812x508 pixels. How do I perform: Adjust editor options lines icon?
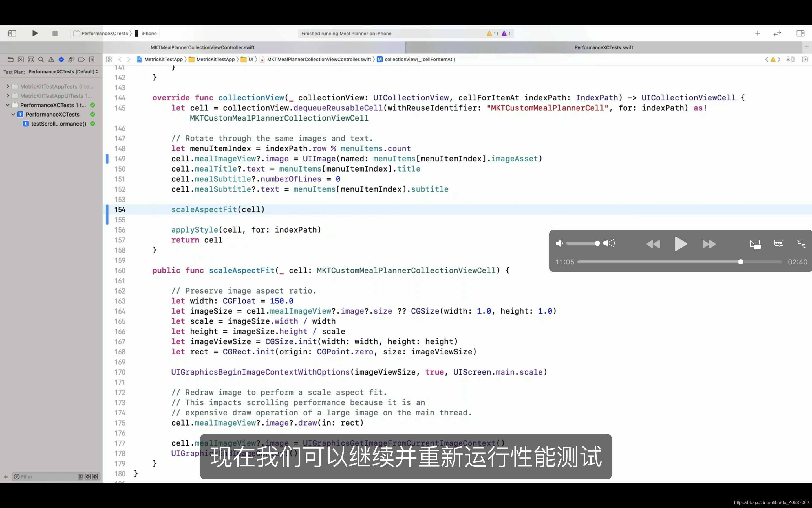[x=790, y=60]
